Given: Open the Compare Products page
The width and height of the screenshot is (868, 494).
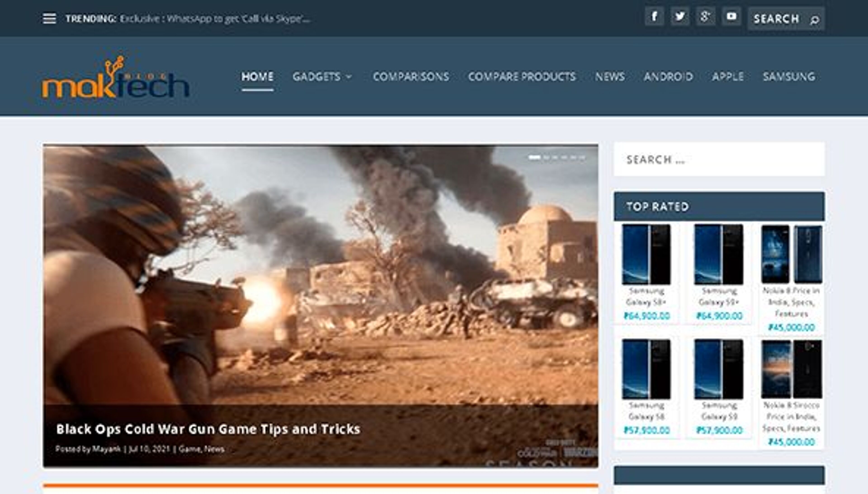Looking at the screenshot, I should coord(522,77).
